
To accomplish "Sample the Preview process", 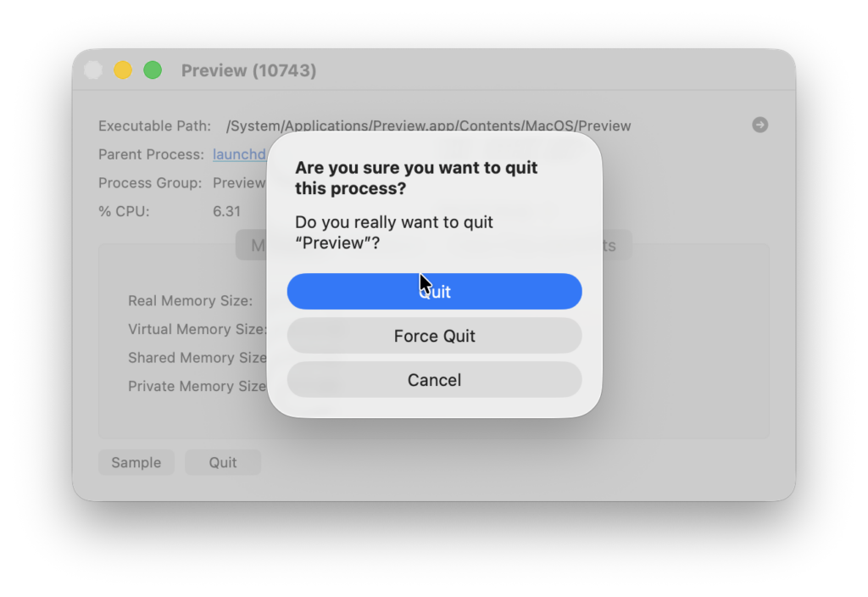I will (136, 462).
